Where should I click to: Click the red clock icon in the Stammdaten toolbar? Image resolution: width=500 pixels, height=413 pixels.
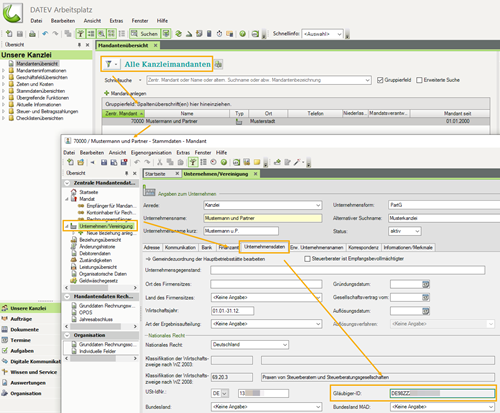tap(213, 162)
